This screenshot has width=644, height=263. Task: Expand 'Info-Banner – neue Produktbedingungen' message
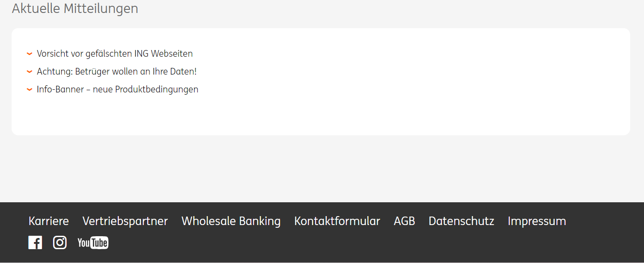coord(117,89)
